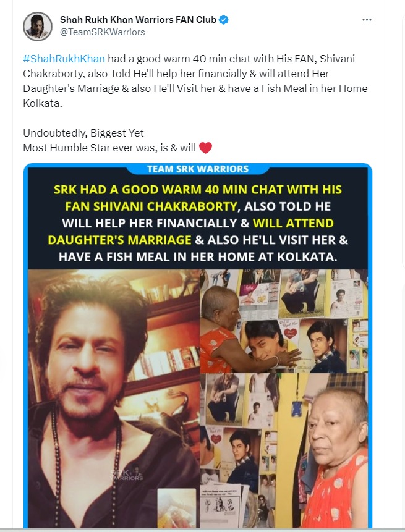
Task: Open the fan club profile avatar
Action: pyautogui.click(x=38, y=27)
